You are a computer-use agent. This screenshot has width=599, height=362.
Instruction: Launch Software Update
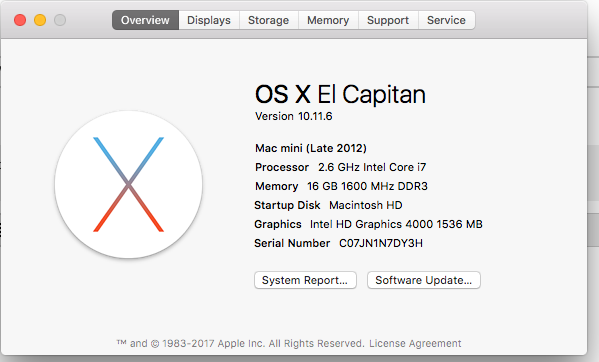point(424,280)
